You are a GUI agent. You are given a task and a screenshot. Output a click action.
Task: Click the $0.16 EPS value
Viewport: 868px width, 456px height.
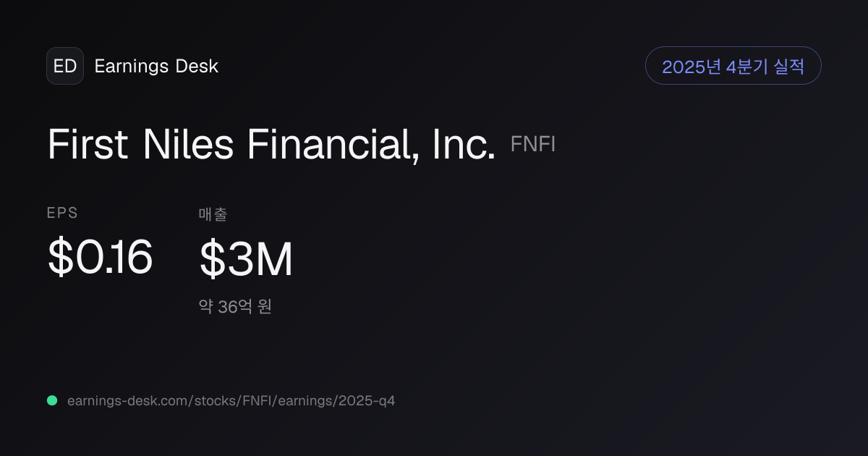100,258
